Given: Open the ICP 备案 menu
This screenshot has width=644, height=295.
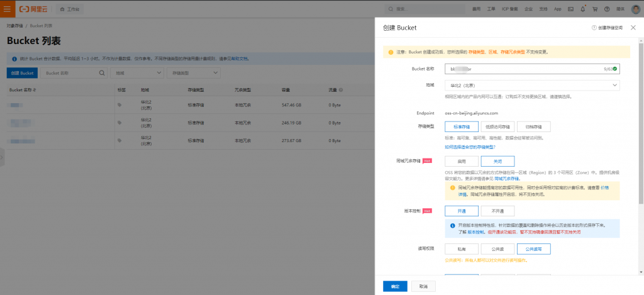Looking at the screenshot, I should point(509,9).
